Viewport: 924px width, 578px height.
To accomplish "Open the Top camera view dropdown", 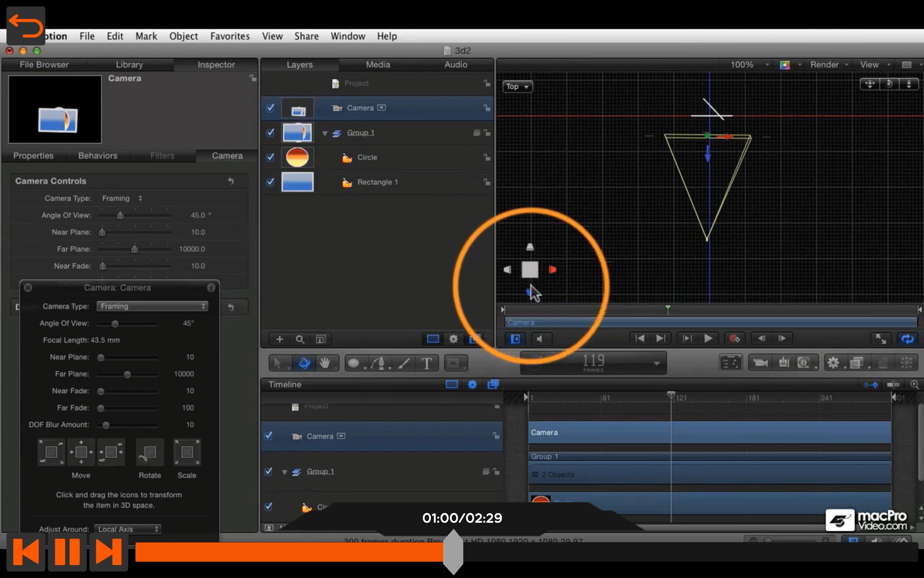I will pyautogui.click(x=518, y=87).
